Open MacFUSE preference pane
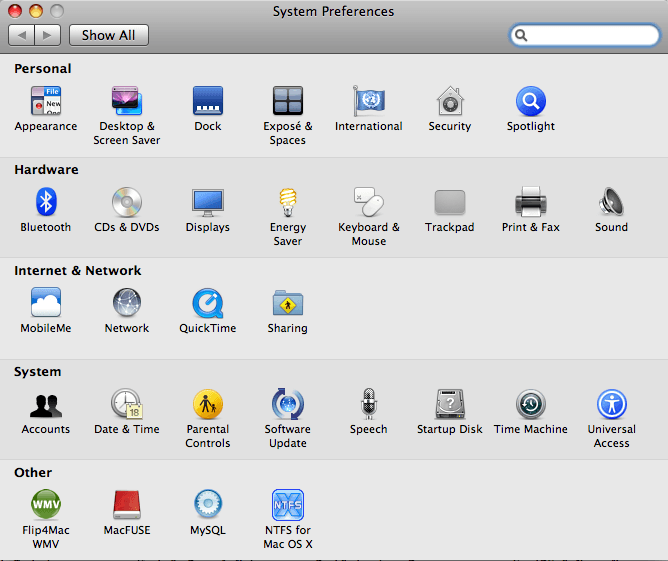This screenshot has height=561, width=668. (127, 505)
